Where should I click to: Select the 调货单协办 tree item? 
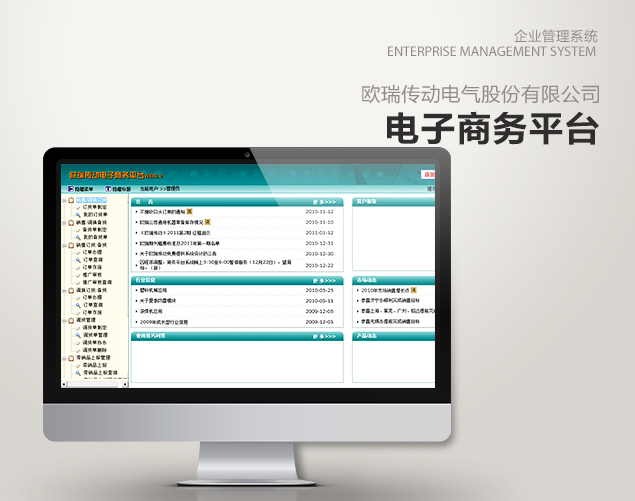click(x=95, y=343)
